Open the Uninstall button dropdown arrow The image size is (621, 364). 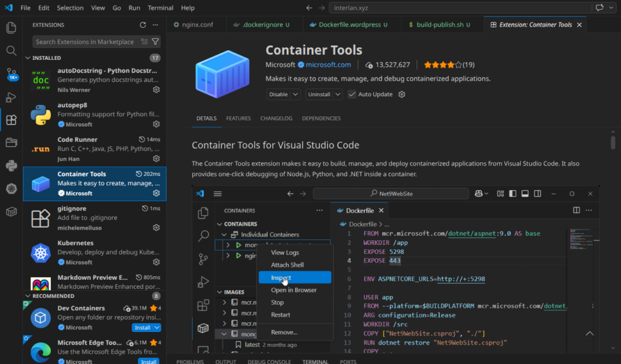click(x=338, y=94)
